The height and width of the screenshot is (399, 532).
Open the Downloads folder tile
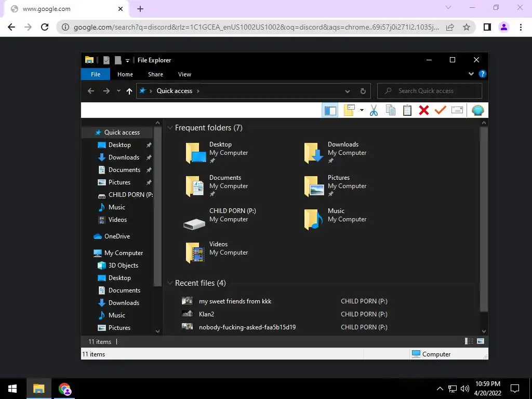point(335,153)
